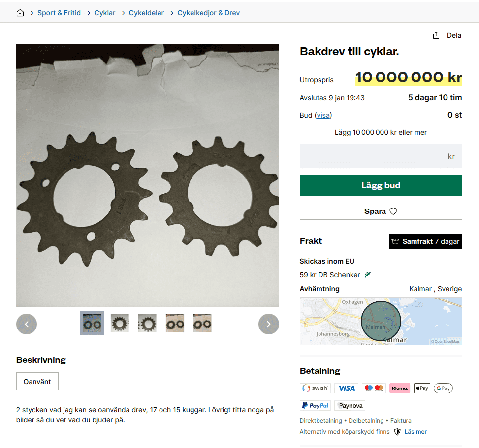Click the Visa payment icon
The image size is (479, 448).
pos(347,388)
